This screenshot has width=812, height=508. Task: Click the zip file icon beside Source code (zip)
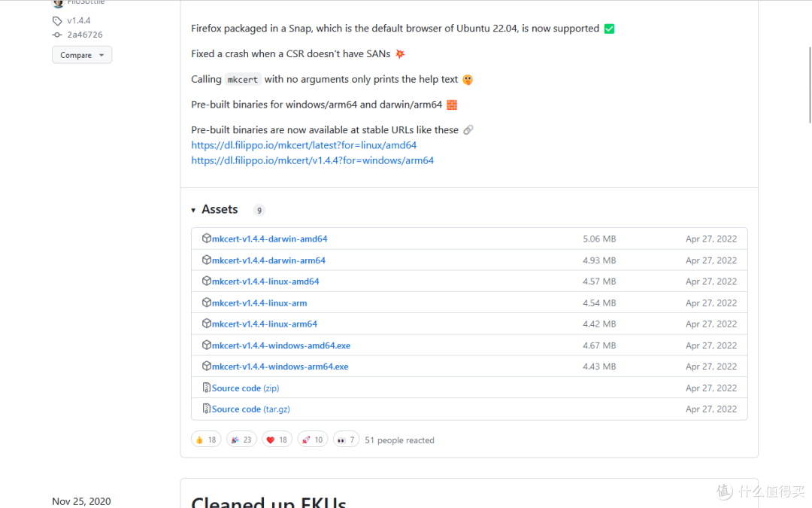(x=207, y=388)
